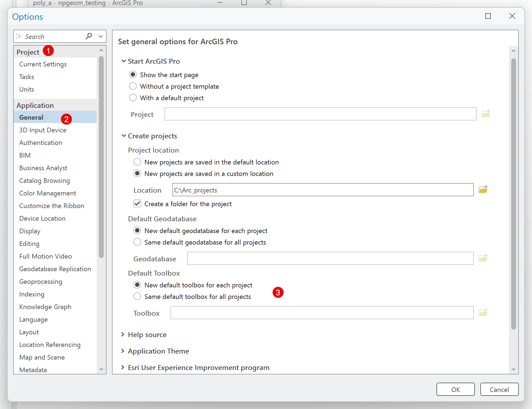The width and height of the screenshot is (532, 409).
Task: Select the Color Management settings page
Action: tap(47, 193)
